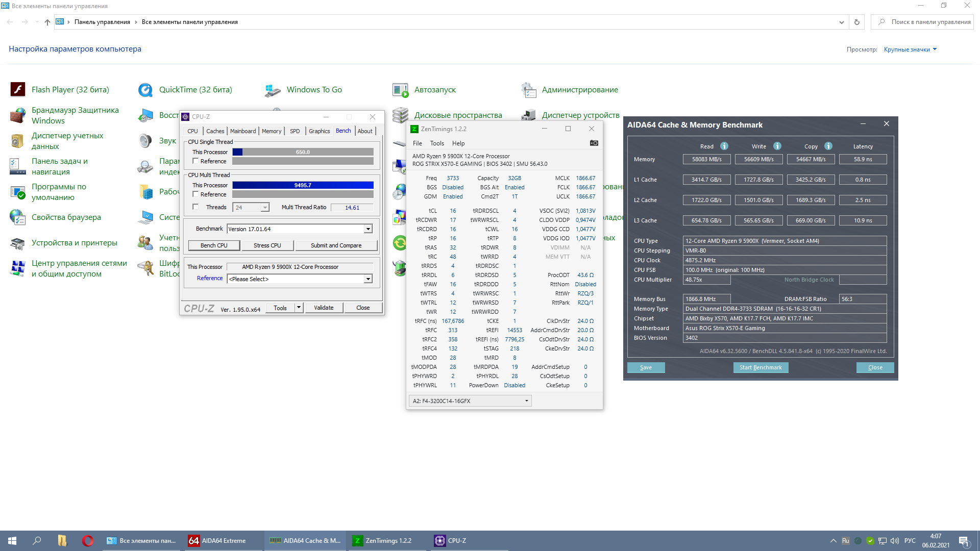Click the Opera browser taskbar icon
The width and height of the screenshot is (980, 551).
coord(88,541)
